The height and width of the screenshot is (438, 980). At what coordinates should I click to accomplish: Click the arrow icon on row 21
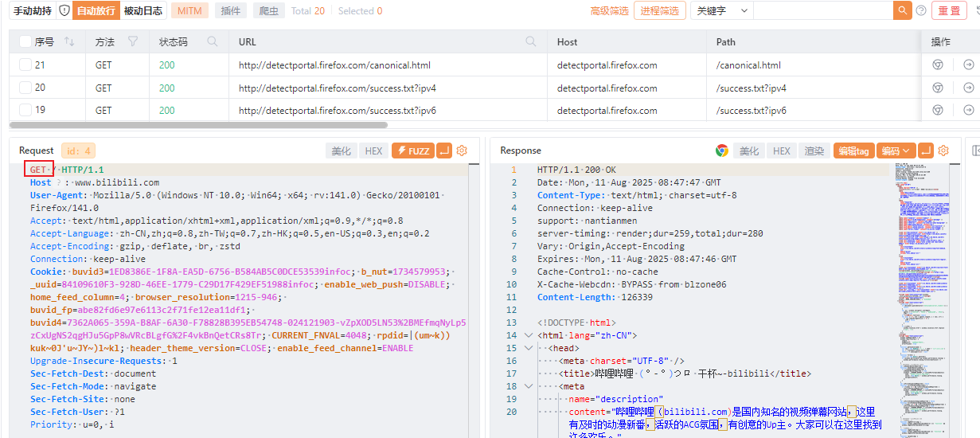968,65
